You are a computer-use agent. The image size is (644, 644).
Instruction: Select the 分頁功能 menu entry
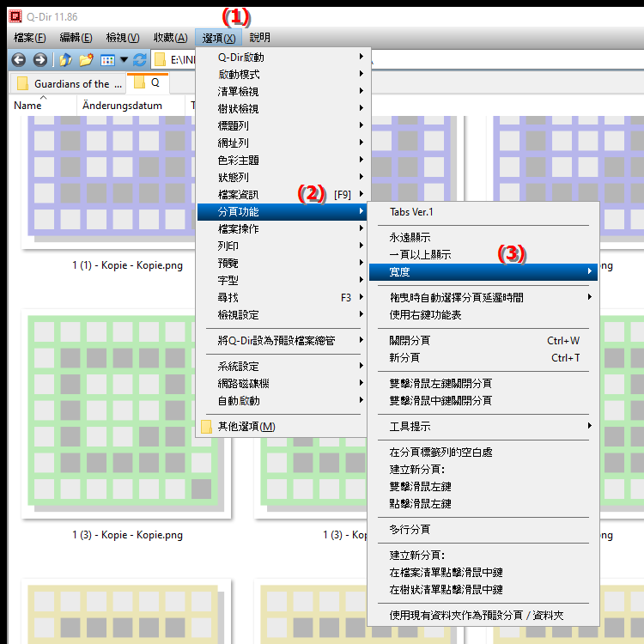283,212
